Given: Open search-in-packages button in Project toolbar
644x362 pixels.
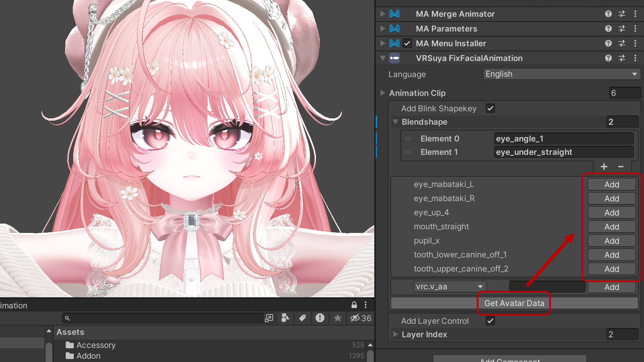Looking at the screenshot, I should tap(269, 318).
